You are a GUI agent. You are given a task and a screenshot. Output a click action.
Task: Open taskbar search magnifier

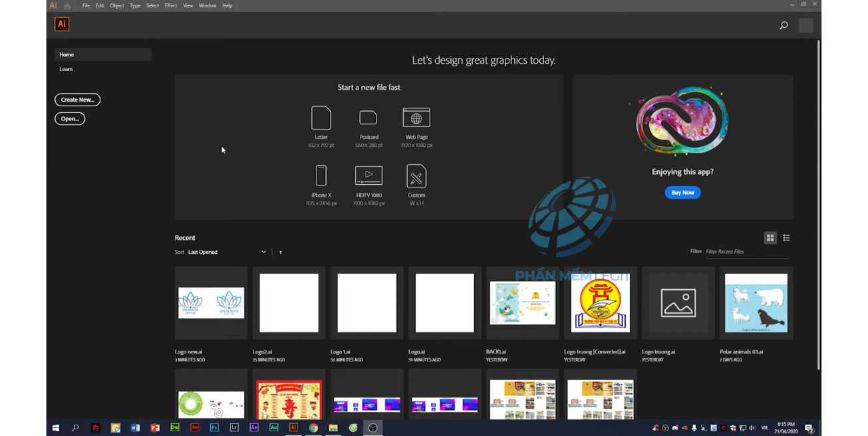(x=75, y=428)
